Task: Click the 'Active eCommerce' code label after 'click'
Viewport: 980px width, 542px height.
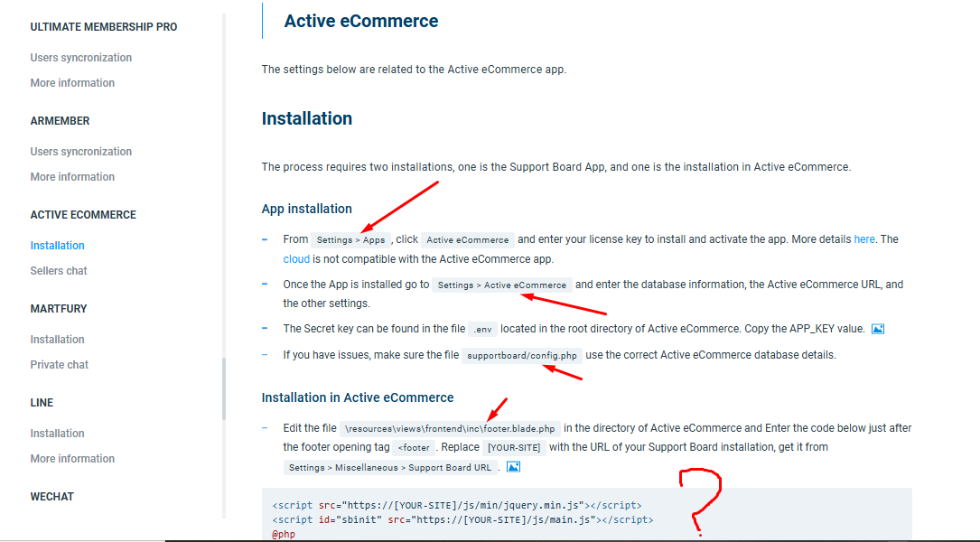Action: tap(468, 240)
